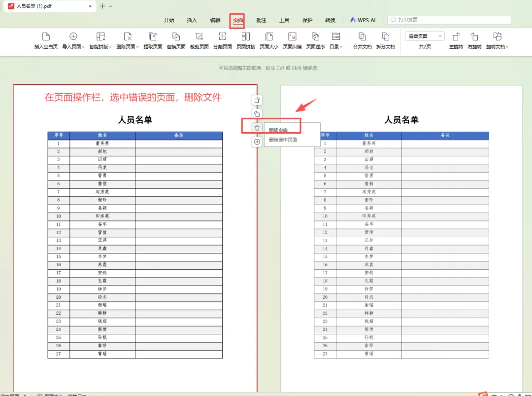Click the search box showing 打印发票
The image size is (532, 396).
[449, 20]
